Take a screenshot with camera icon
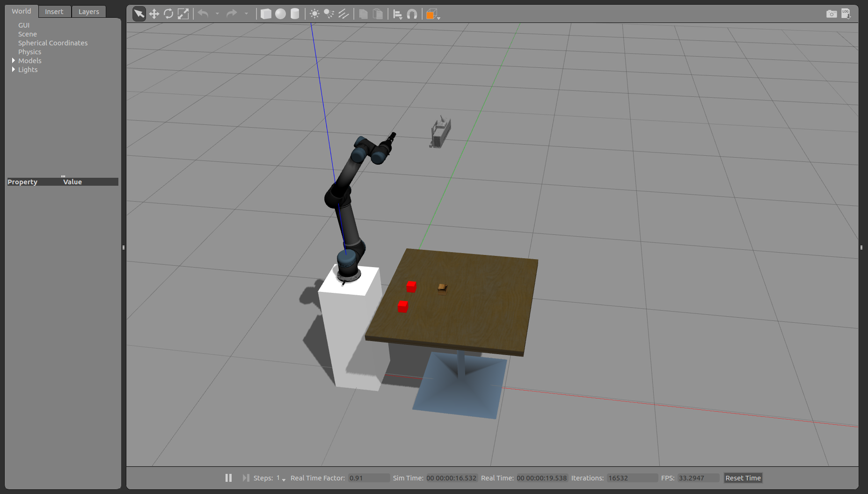The width and height of the screenshot is (868, 494). pyautogui.click(x=832, y=14)
